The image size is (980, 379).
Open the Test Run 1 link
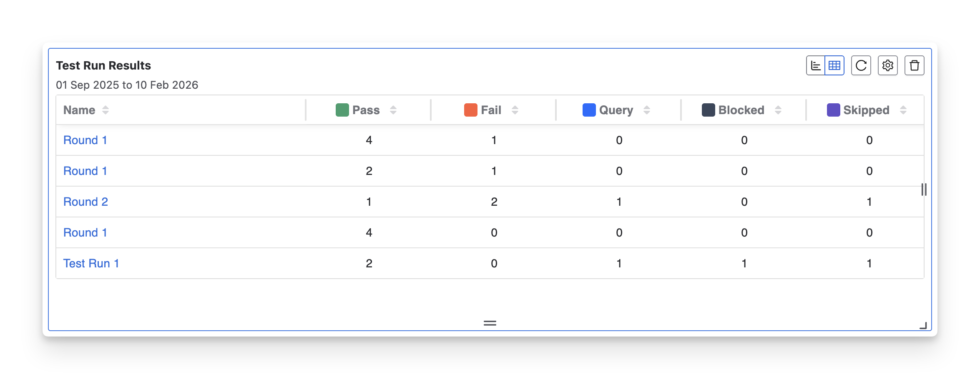pyautogui.click(x=91, y=264)
